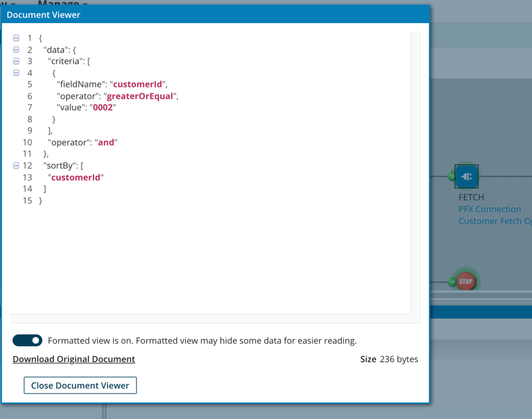Turn off the Formatted view switch
The width and height of the screenshot is (532, 419).
point(27,340)
